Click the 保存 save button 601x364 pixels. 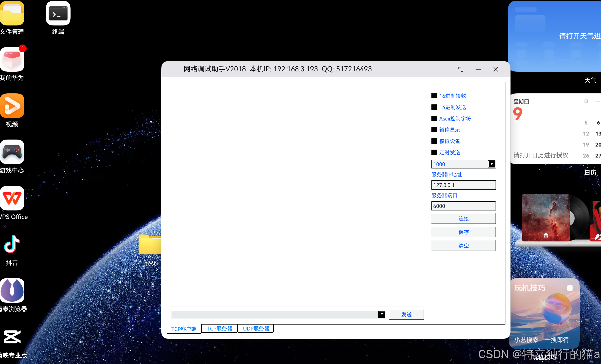[463, 232]
